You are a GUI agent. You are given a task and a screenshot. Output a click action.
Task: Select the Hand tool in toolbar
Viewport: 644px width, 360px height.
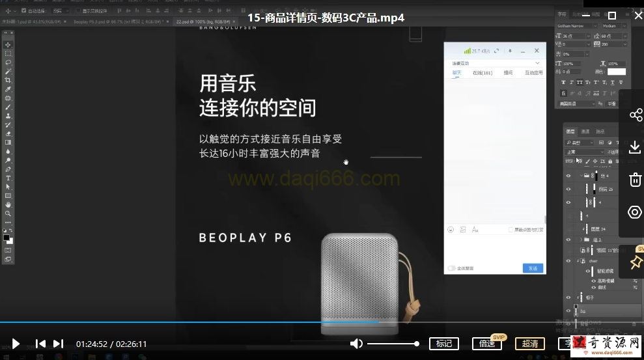(x=8, y=204)
